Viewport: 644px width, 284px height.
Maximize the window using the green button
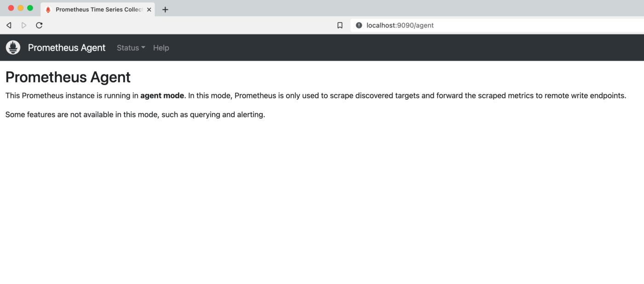30,8
